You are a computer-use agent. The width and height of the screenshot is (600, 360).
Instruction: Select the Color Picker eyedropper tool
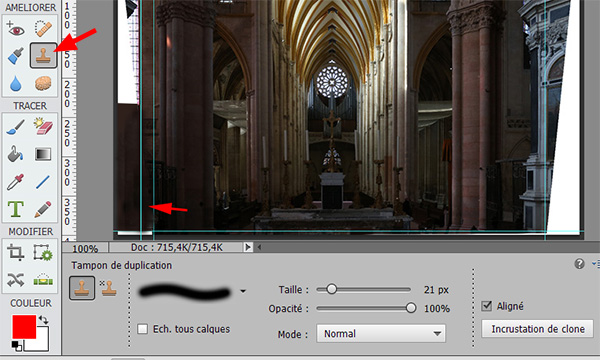[15, 182]
